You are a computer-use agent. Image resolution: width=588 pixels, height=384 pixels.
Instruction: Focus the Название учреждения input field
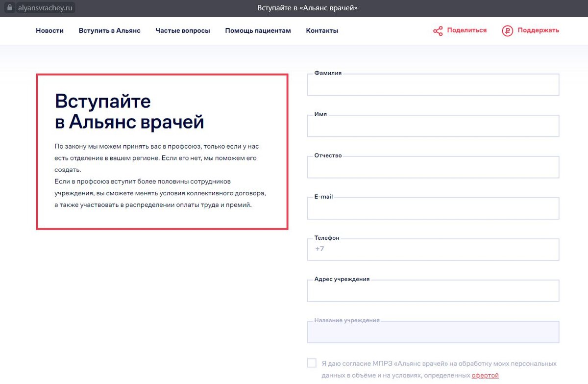433,332
